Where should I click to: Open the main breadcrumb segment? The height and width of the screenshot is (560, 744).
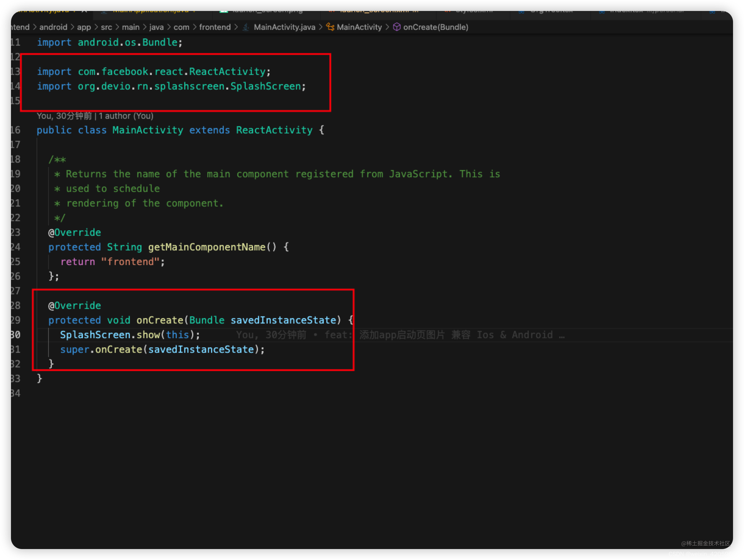[131, 27]
